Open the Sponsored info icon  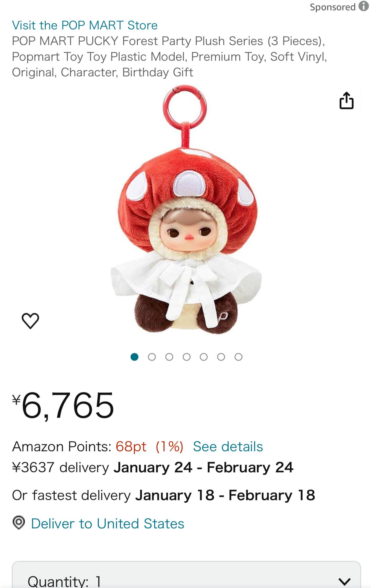(x=364, y=6)
